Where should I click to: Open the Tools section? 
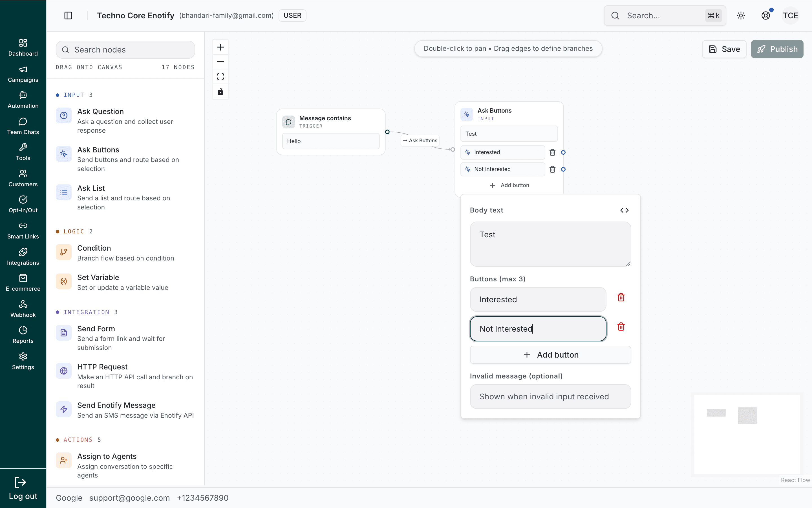[23, 152]
